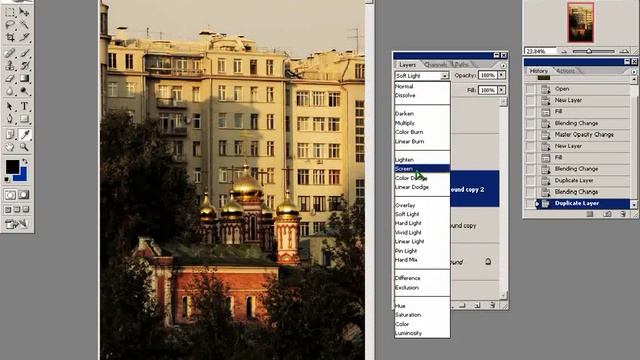Image resolution: width=640 pixels, height=360 pixels.
Task: Select the History tab
Action: (538, 71)
